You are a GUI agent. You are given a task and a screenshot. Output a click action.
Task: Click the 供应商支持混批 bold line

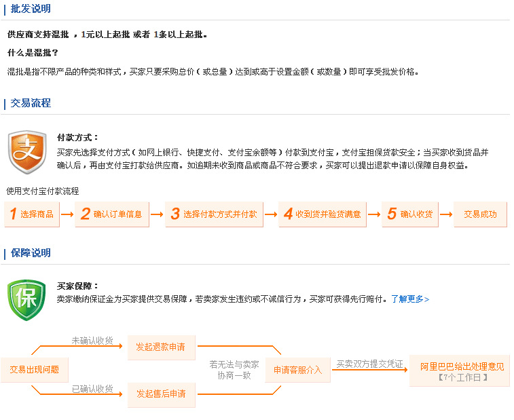tap(107, 35)
